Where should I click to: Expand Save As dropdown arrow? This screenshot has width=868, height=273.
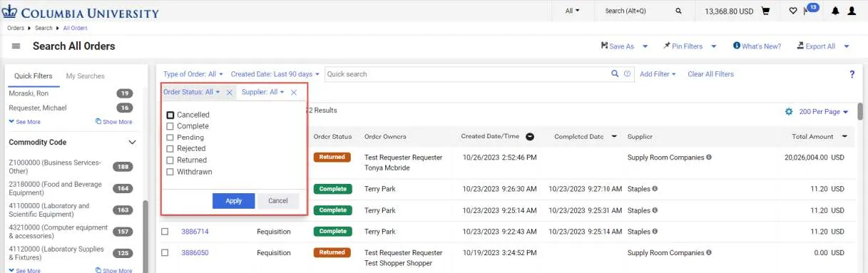click(x=645, y=46)
